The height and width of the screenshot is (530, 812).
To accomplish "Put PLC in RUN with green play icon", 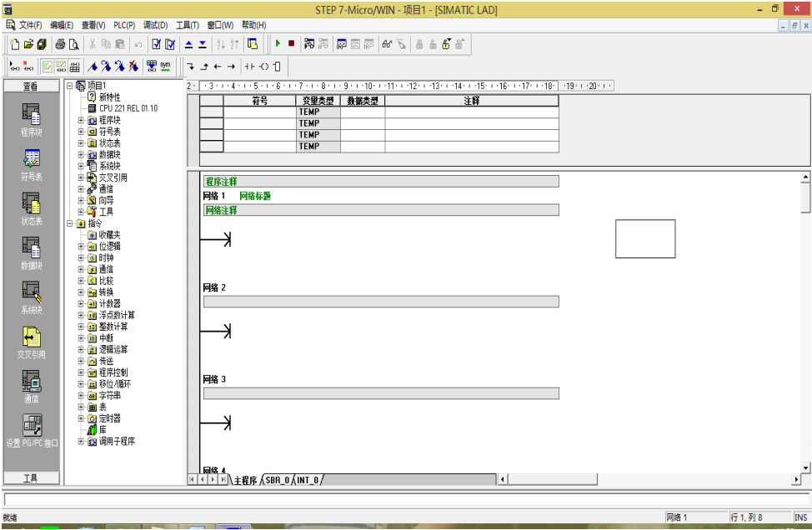I will 278,44.
